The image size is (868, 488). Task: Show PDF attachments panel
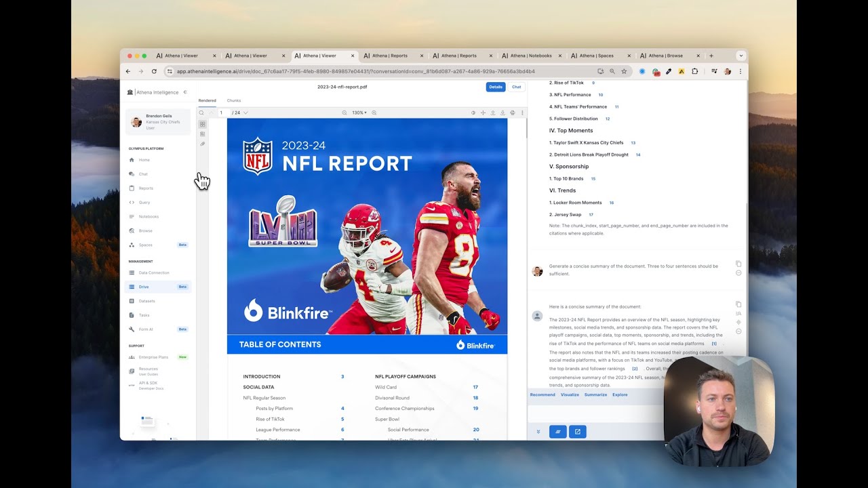tap(202, 144)
